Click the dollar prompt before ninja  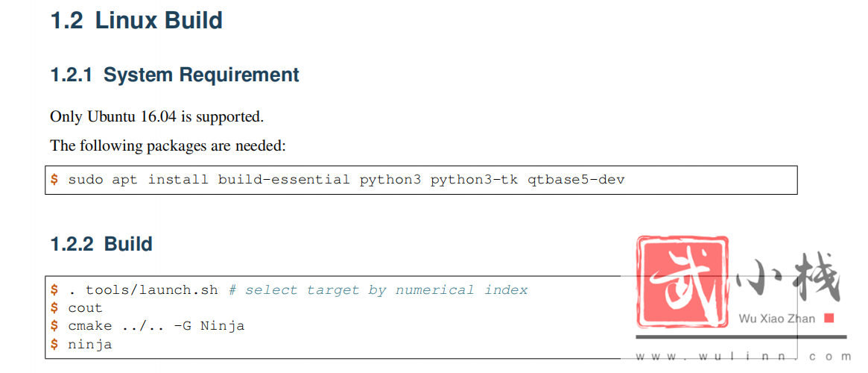[x=54, y=344]
